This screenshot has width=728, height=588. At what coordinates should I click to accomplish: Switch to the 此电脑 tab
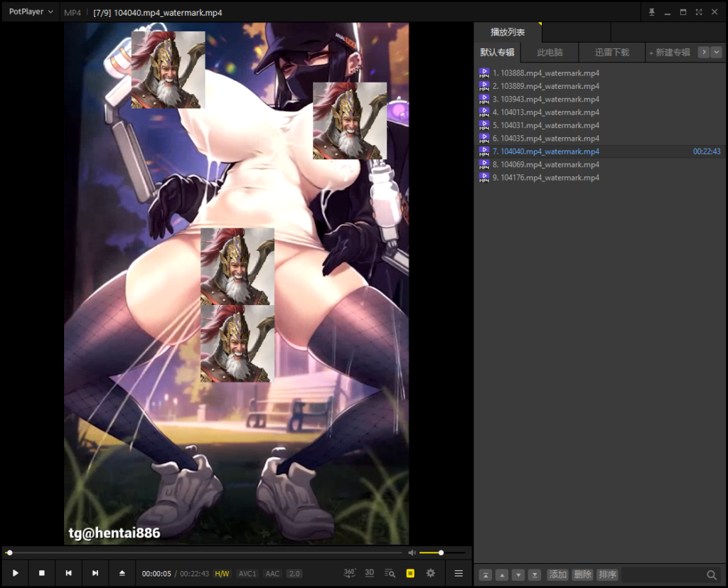tap(550, 53)
